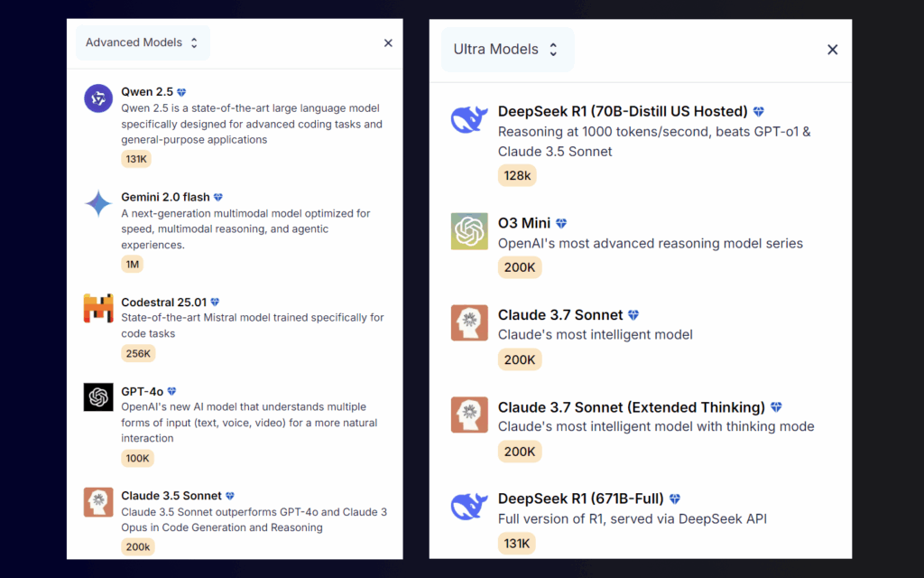Image resolution: width=924 pixels, height=578 pixels.
Task: Click the GPT-4o OpenAI logo
Action: [x=98, y=397]
